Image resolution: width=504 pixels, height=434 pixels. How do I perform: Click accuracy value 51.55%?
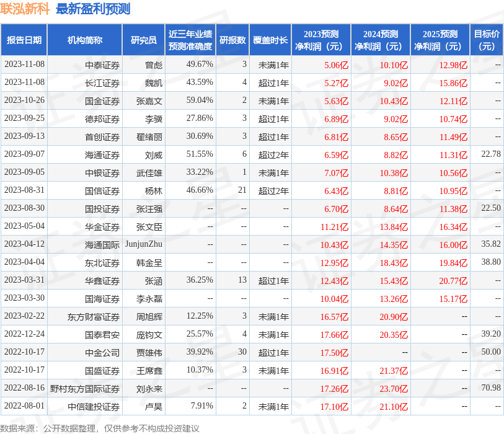[200, 154]
